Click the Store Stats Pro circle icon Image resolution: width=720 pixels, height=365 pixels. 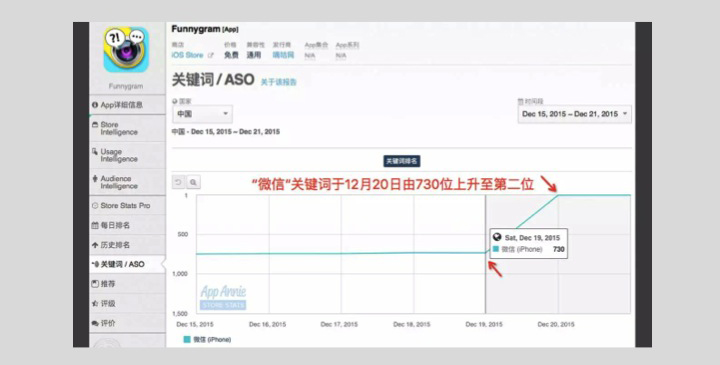coord(95,206)
